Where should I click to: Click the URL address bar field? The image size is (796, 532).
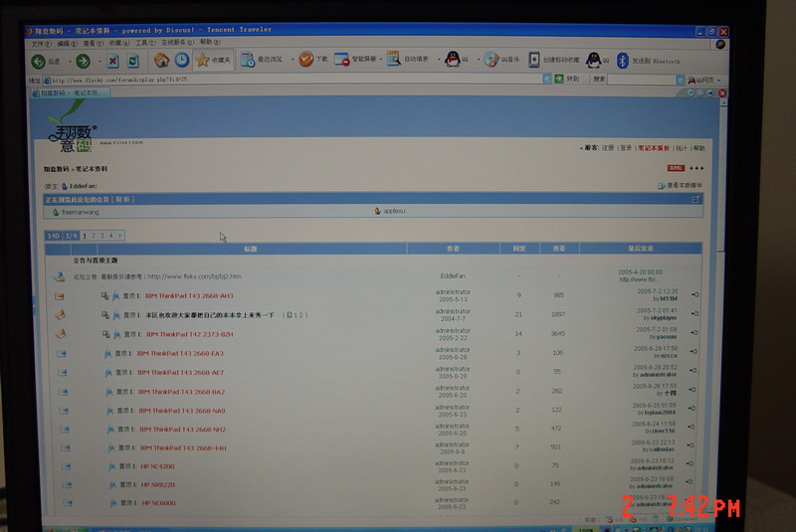coord(293,80)
